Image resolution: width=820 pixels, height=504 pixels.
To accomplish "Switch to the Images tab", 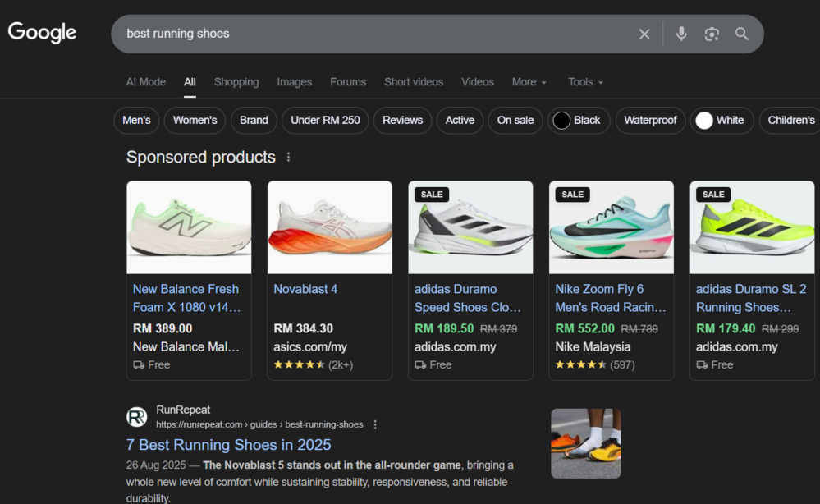I will click(294, 82).
